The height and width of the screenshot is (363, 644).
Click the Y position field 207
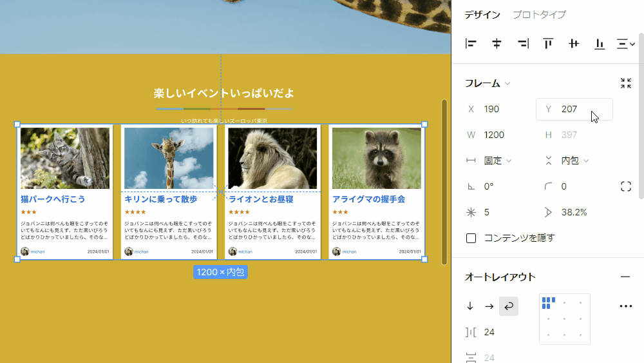point(574,109)
